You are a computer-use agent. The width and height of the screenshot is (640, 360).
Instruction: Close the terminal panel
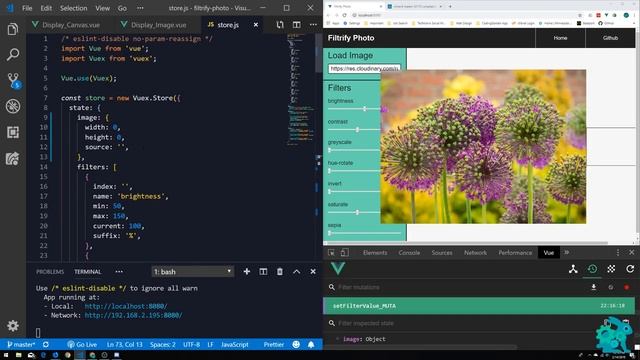pyautogui.click(x=313, y=271)
